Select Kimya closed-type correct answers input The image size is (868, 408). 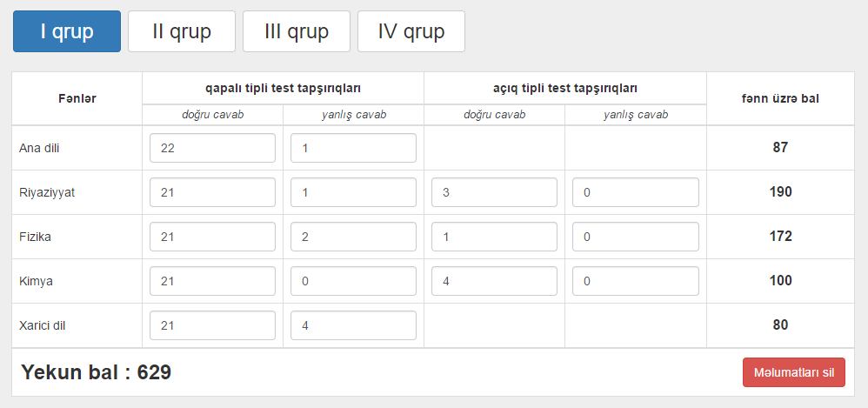[x=212, y=281]
